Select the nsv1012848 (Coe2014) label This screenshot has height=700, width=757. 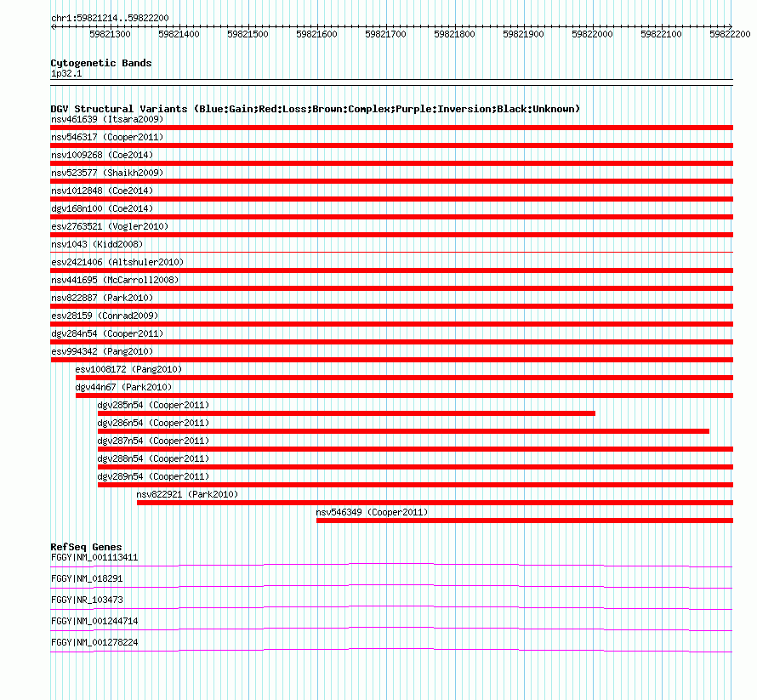[102, 191]
